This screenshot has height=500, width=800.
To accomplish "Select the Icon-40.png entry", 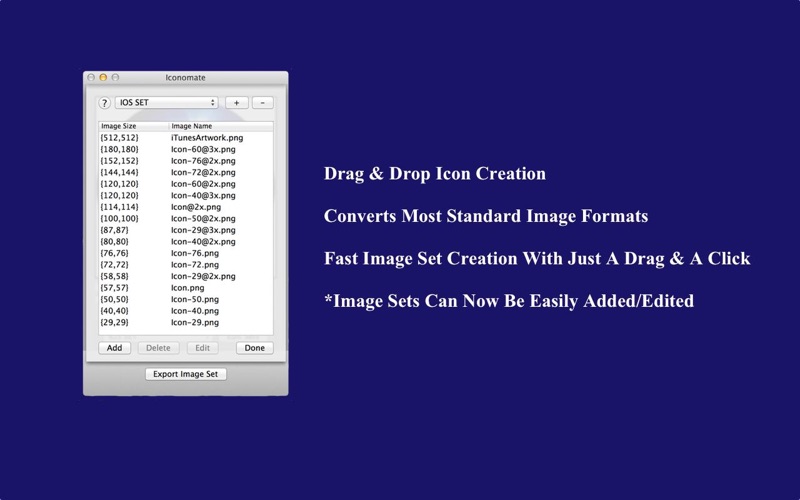I will coord(195,311).
